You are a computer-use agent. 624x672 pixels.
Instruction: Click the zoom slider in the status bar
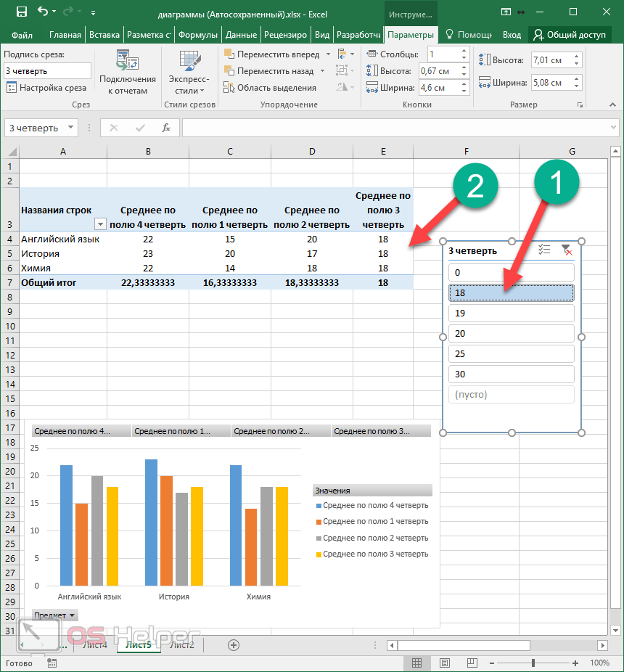coord(533,663)
